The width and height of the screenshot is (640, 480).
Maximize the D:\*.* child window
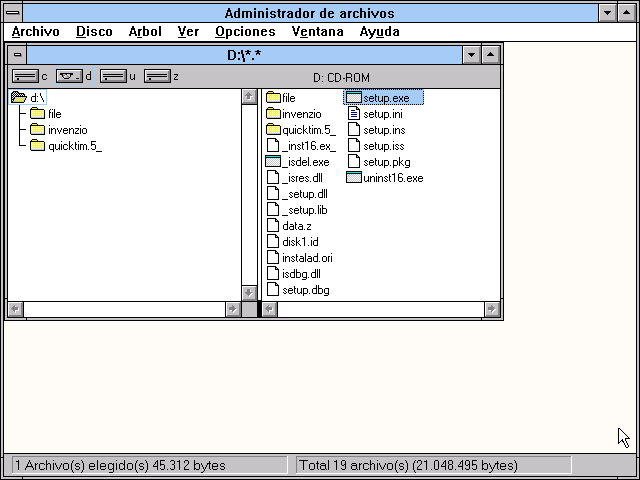[491, 55]
